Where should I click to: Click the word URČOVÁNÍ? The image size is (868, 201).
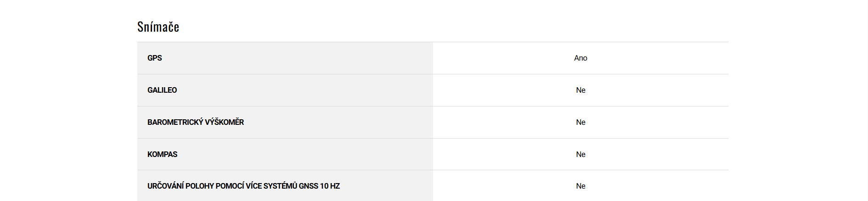165,186
